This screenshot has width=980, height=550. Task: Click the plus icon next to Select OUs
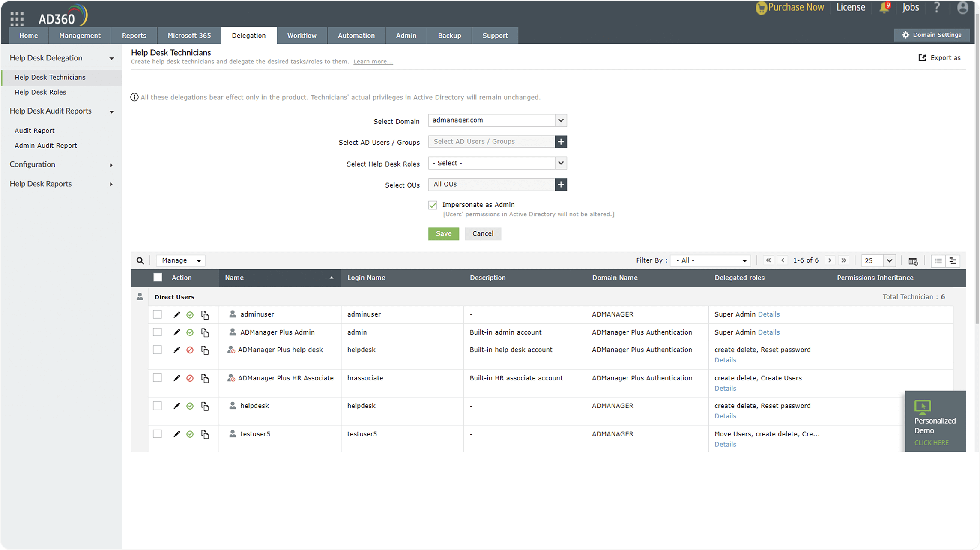561,185
